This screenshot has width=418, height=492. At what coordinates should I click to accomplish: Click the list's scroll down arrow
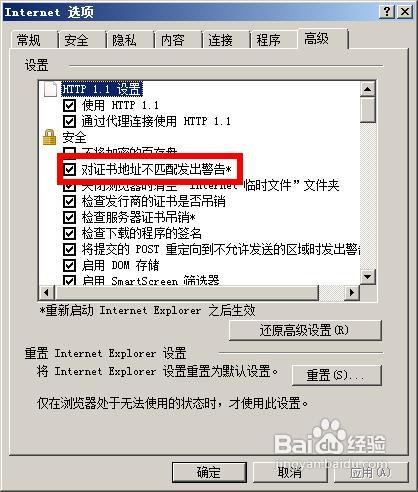(x=368, y=277)
